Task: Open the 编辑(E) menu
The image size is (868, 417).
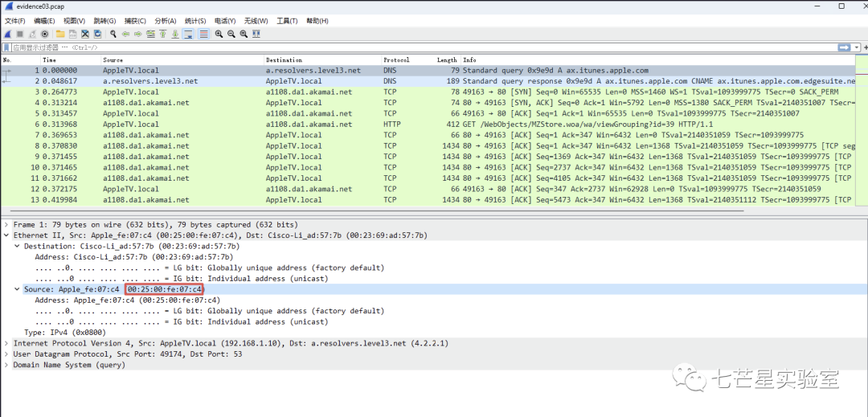Action: click(x=44, y=21)
